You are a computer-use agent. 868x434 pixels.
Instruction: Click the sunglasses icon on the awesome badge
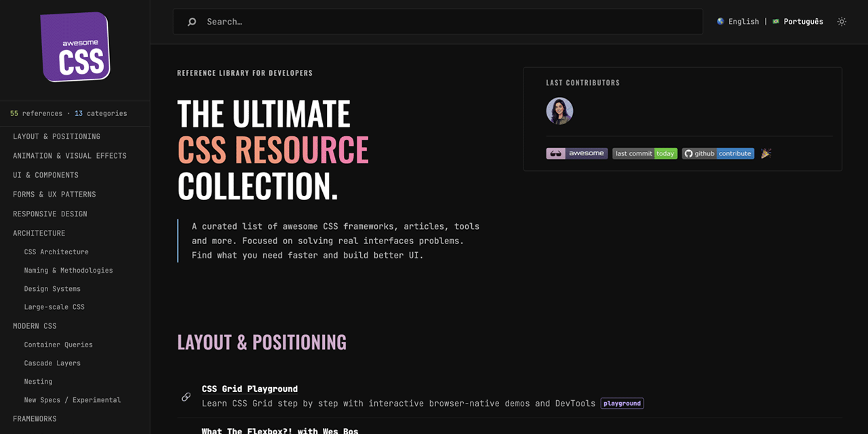tap(555, 153)
